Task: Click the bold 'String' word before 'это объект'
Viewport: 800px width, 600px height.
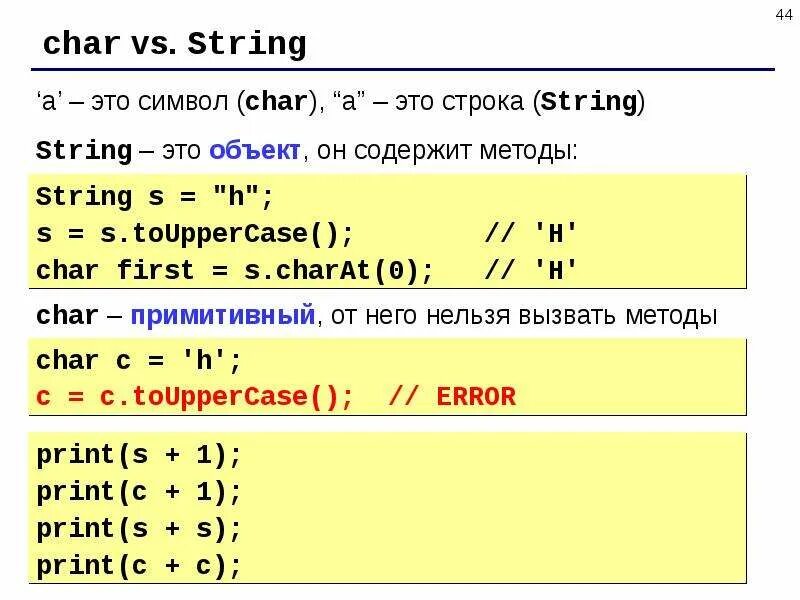Action: pyautogui.click(x=84, y=151)
